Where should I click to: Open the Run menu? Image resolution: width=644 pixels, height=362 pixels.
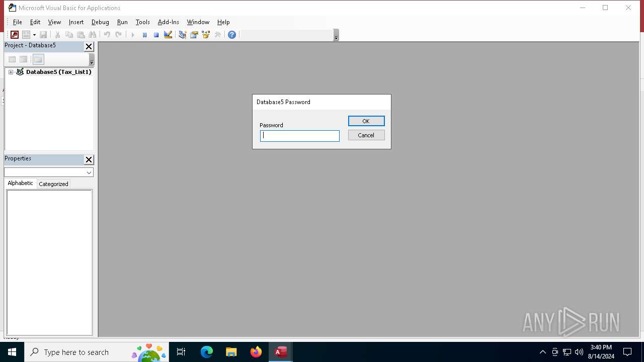click(122, 22)
